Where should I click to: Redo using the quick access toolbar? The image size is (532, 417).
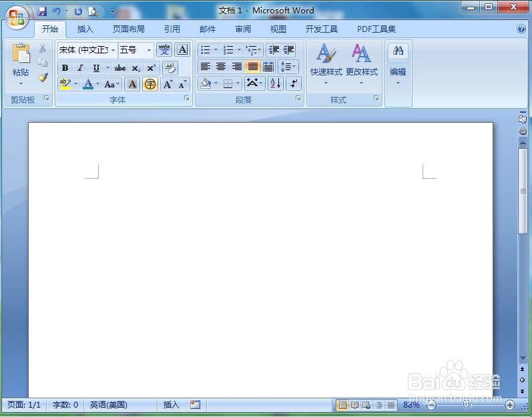78,11
